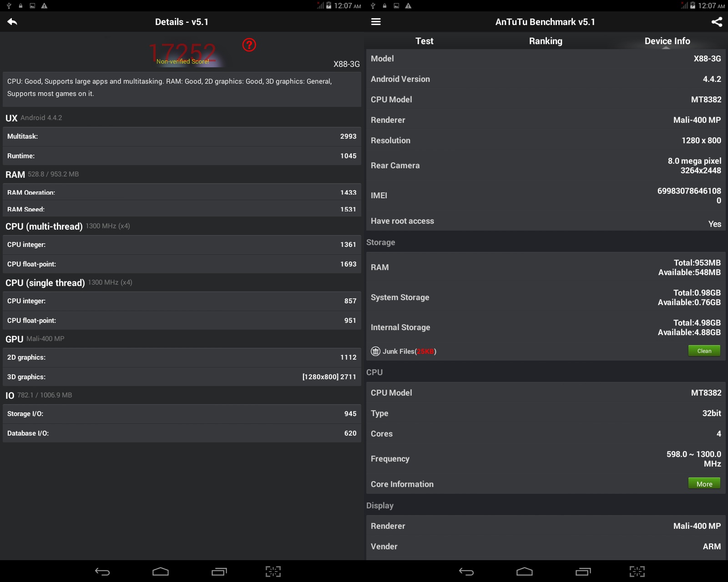Select multi-thread CPU integer value 1361
The image size is (728, 582).
(x=348, y=245)
